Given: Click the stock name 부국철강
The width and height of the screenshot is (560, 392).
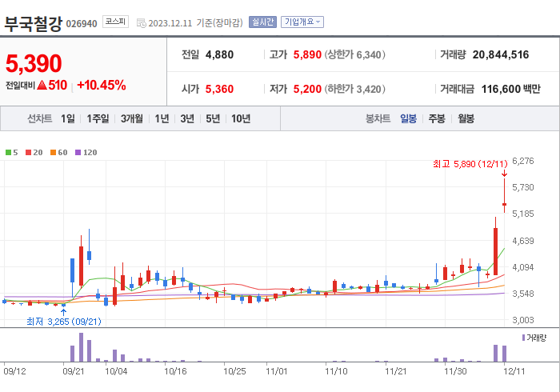Looking at the screenshot, I should tap(34, 23).
